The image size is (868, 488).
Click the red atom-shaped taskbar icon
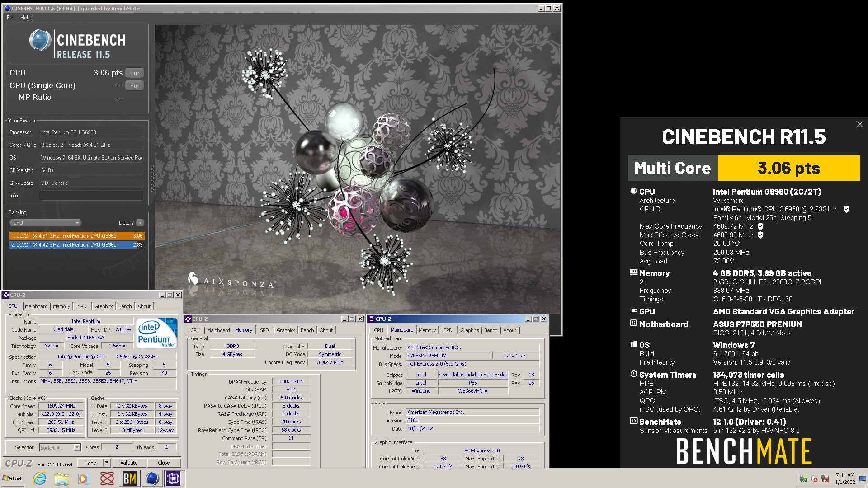click(107, 479)
